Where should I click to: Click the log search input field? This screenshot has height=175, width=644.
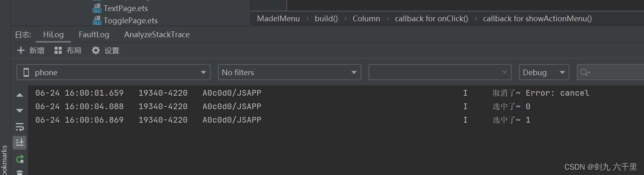(610, 72)
